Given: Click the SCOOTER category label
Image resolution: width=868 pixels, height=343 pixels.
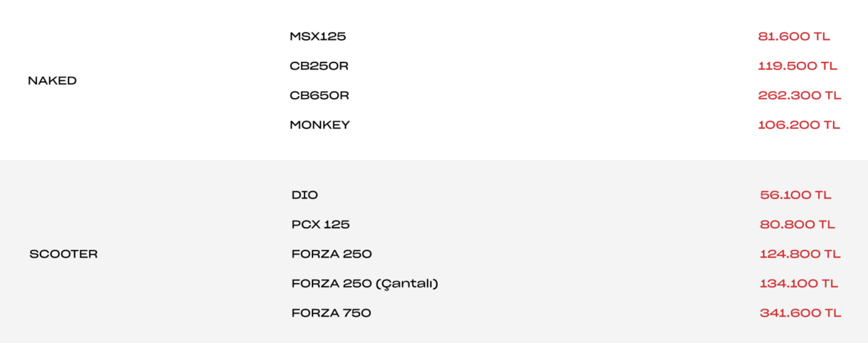Looking at the screenshot, I should click(63, 254).
